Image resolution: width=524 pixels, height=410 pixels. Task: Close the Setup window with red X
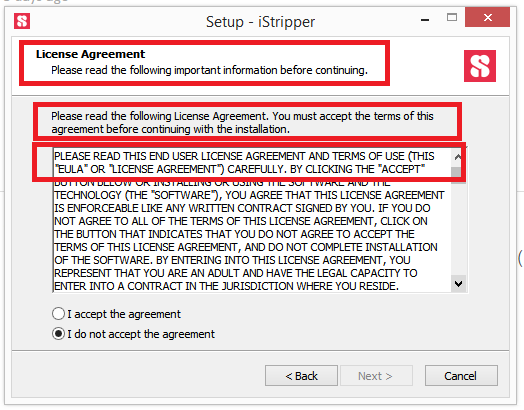click(x=488, y=17)
